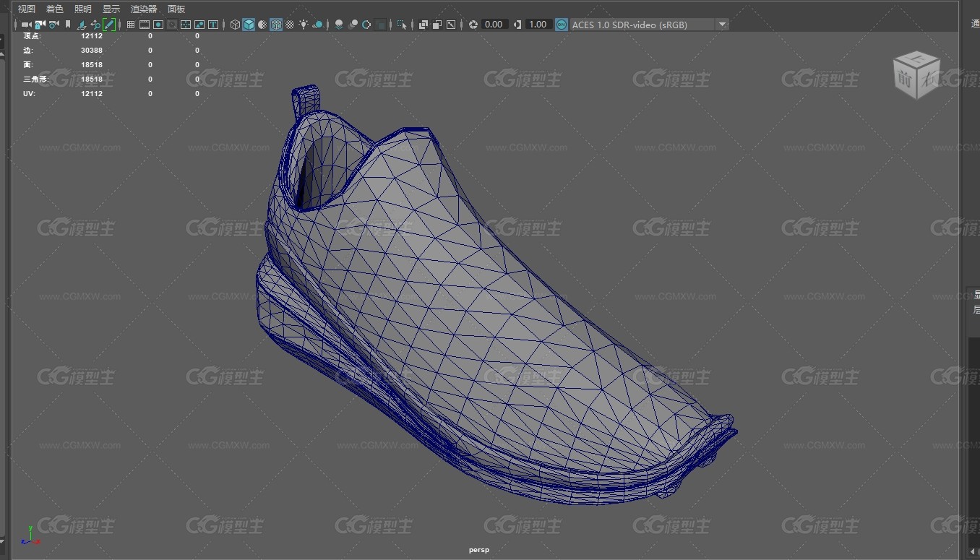Click the Gate Mask icon
This screenshot has height=560, width=980.
(172, 25)
